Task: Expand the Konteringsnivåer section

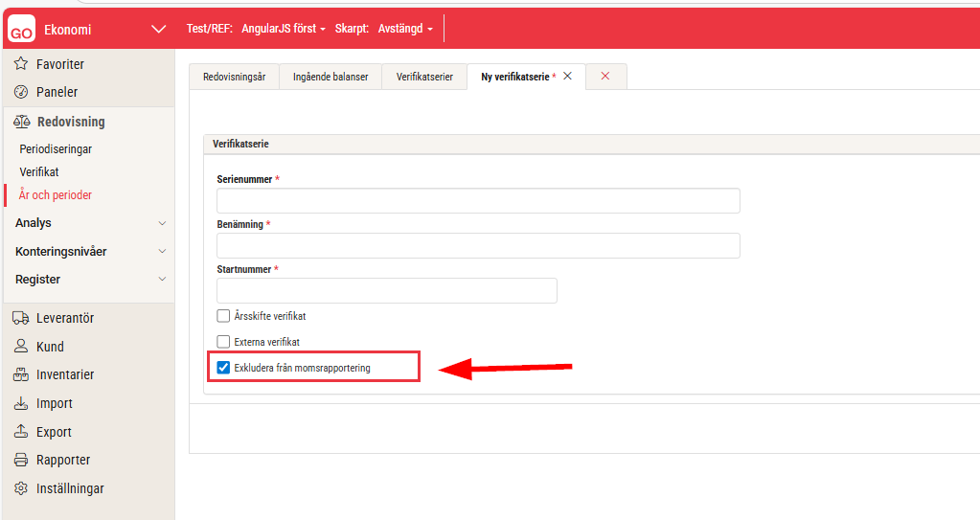Action: point(162,252)
